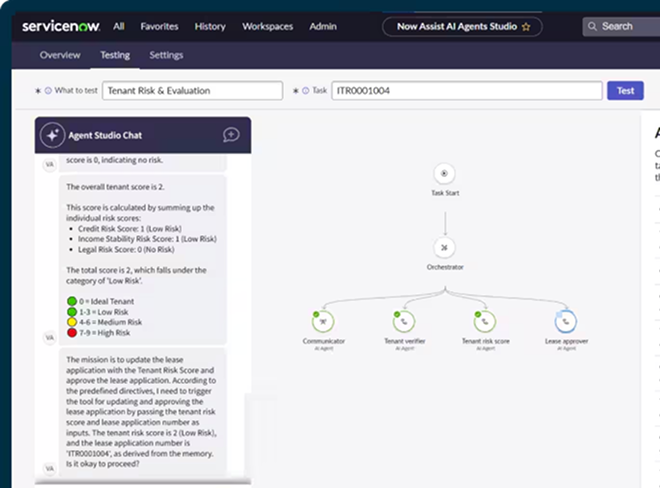Click 'score is 0, indicating no risk' message
The image size is (660, 488).
[x=114, y=160]
